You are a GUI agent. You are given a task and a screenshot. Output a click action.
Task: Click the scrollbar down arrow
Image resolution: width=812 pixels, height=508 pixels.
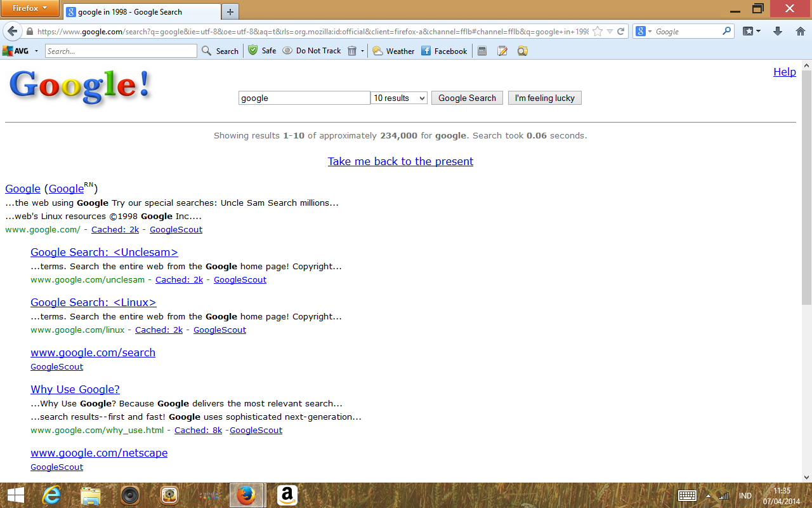tap(806, 478)
